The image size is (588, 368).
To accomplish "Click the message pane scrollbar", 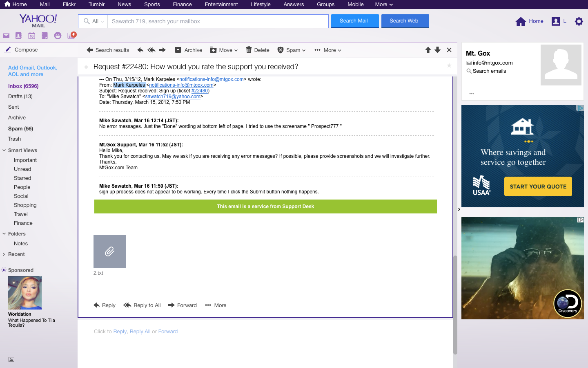I will [455, 305].
